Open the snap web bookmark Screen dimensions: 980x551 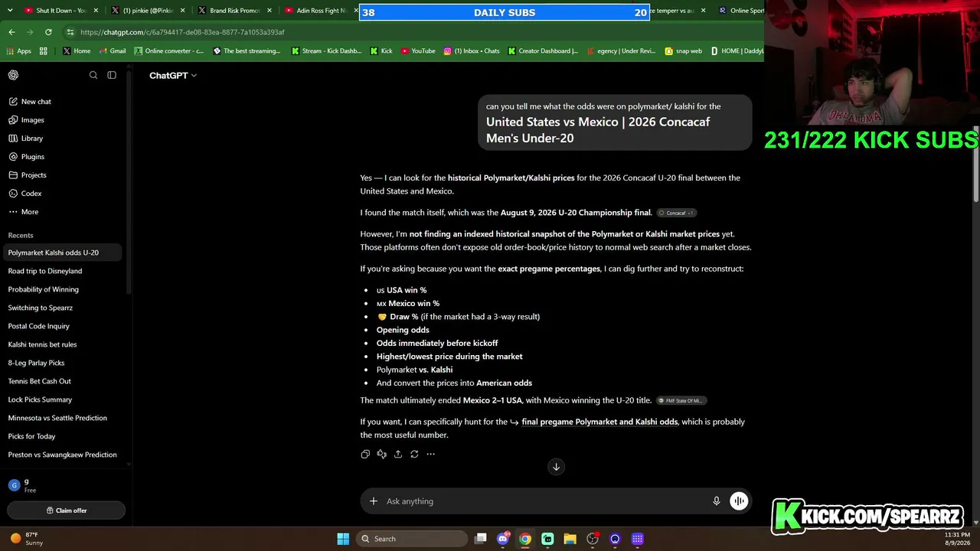(x=683, y=51)
